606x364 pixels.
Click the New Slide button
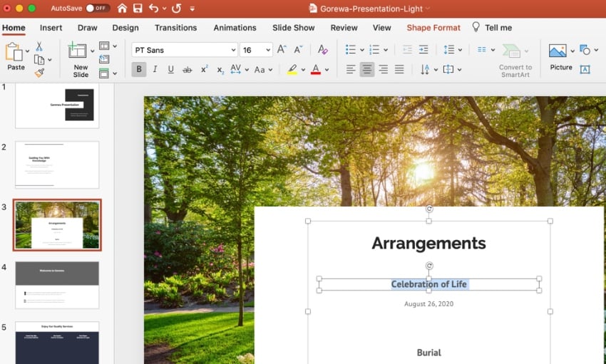pyautogui.click(x=81, y=61)
